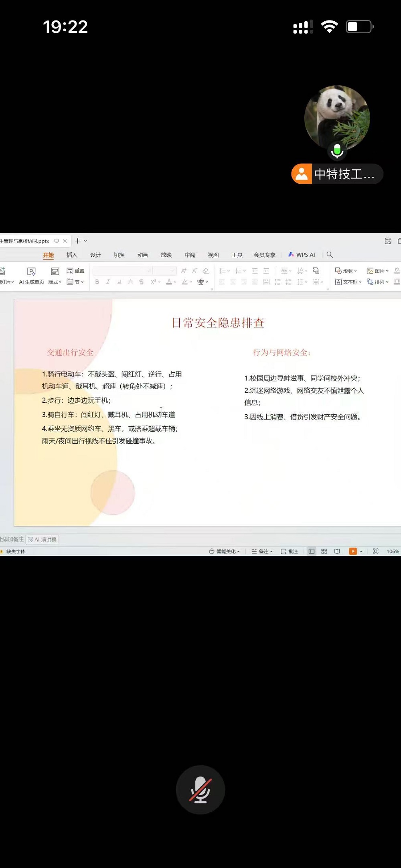The height and width of the screenshot is (868, 401).
Task: Switch to the 动画 ribbon tab
Action: coord(143,255)
